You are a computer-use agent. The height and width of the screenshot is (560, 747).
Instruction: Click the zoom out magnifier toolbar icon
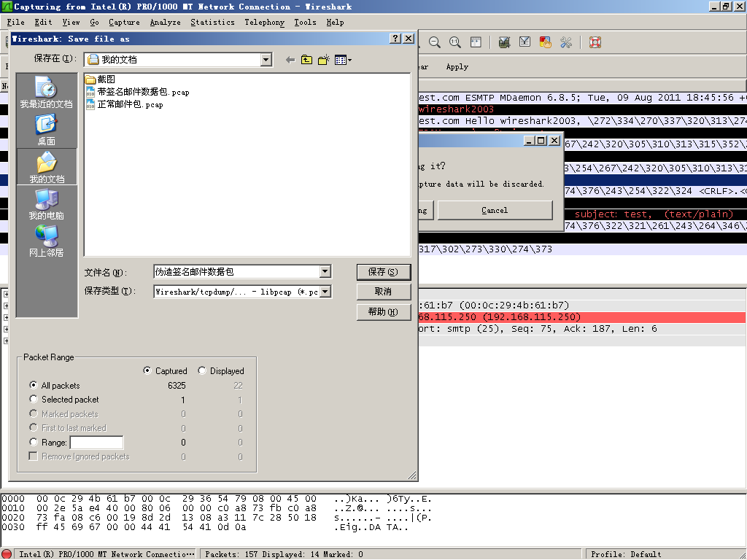(x=434, y=42)
